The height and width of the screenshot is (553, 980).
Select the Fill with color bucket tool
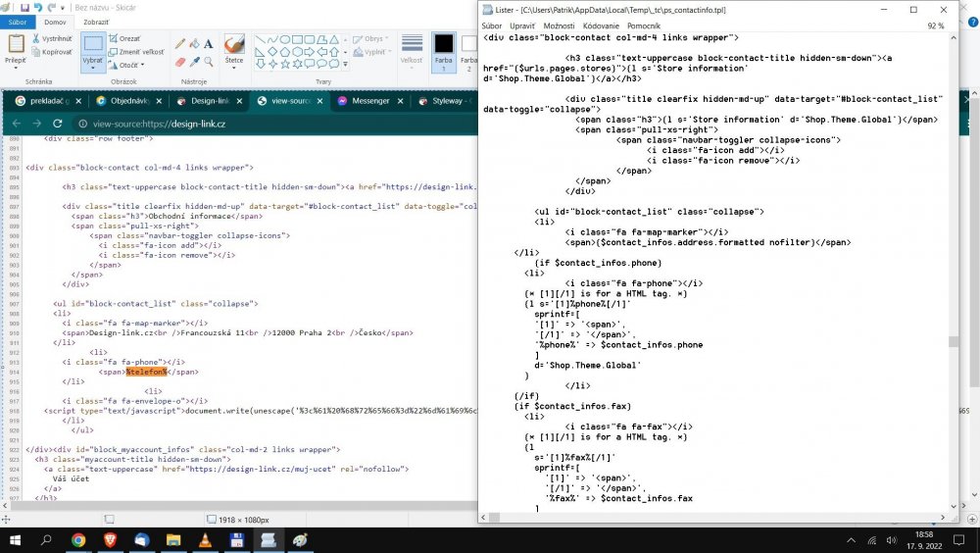[x=194, y=43]
